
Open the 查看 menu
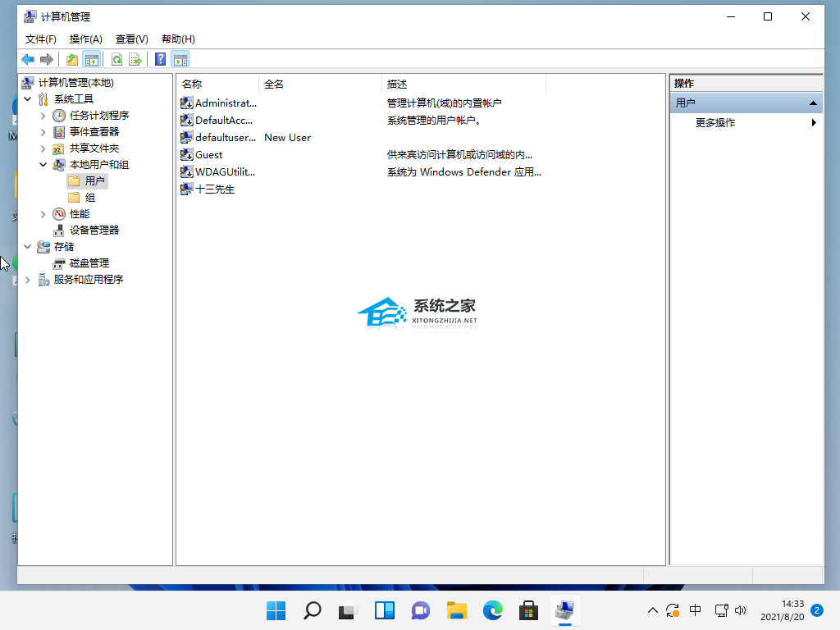click(x=131, y=39)
